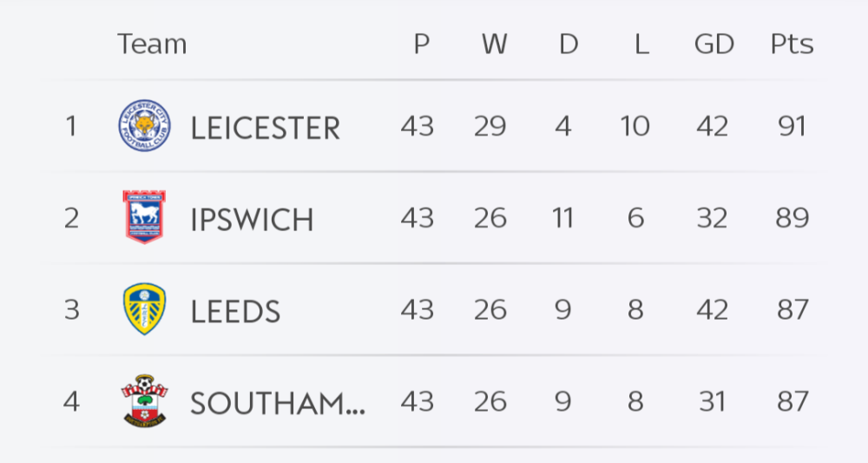Click the L (losses) column header
Viewport: 868px width, 463px height.
641,44
